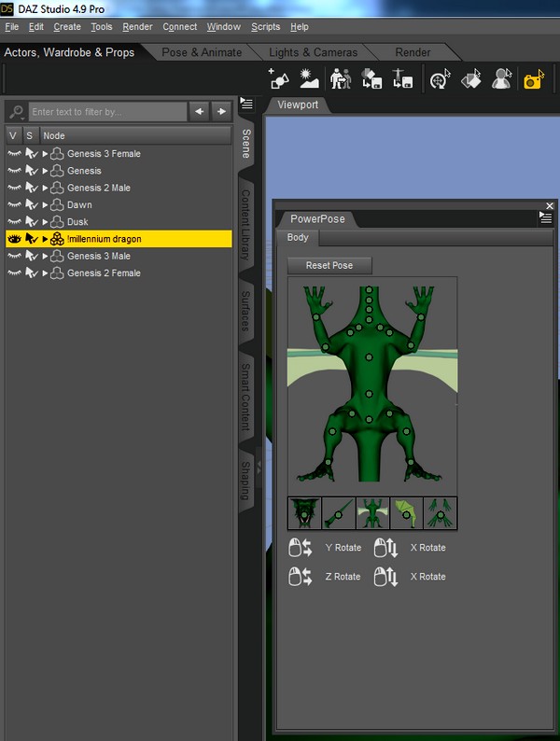Toggle selectability arrow of Genesis 3 Female
Viewport: 560px width, 741px height.
coord(32,154)
